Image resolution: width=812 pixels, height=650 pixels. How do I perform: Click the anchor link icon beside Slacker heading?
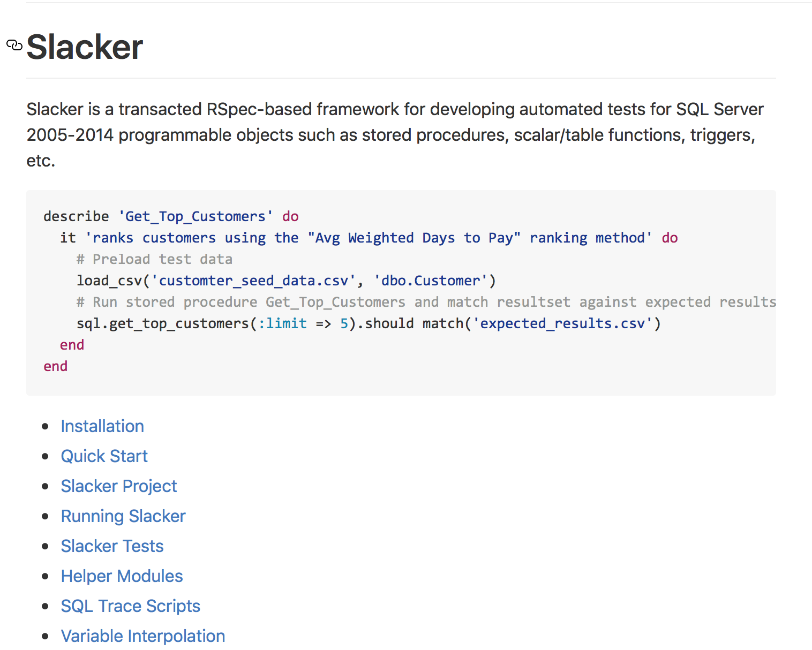coord(14,45)
